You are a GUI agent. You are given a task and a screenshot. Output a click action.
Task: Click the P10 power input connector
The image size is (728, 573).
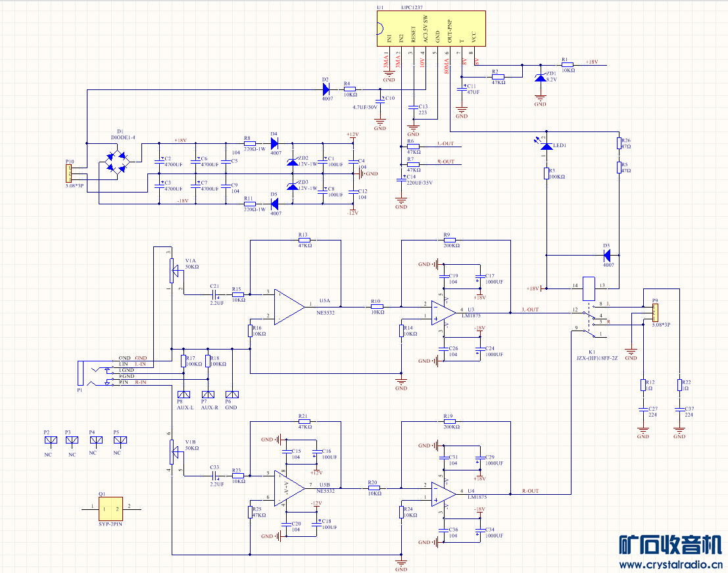69,173
